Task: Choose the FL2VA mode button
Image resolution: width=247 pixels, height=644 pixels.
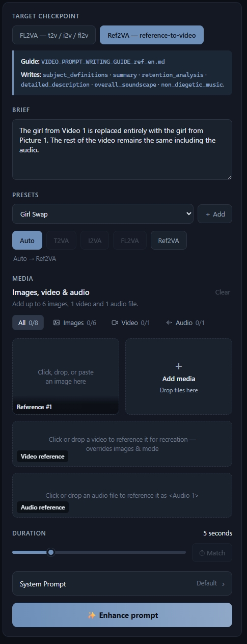Action: point(130,240)
